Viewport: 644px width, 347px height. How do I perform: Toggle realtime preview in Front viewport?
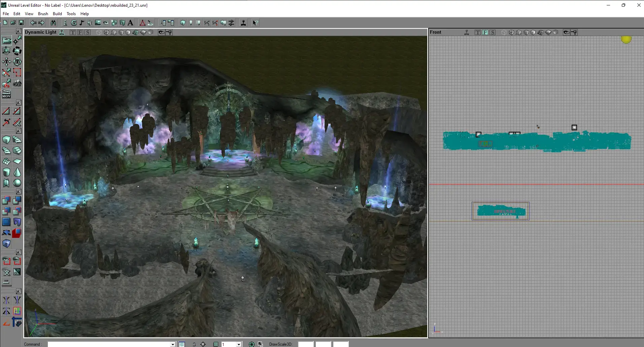point(467,32)
